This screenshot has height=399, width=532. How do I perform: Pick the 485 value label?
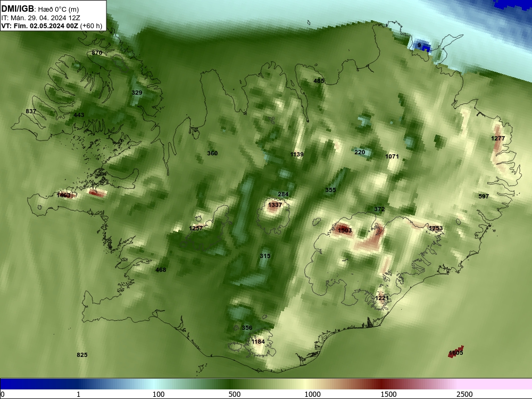click(319, 81)
